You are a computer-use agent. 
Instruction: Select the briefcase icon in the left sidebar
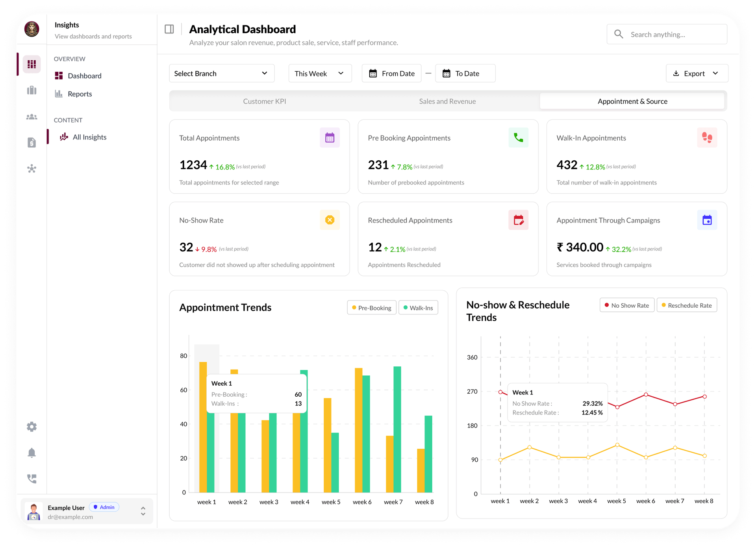pyautogui.click(x=31, y=90)
